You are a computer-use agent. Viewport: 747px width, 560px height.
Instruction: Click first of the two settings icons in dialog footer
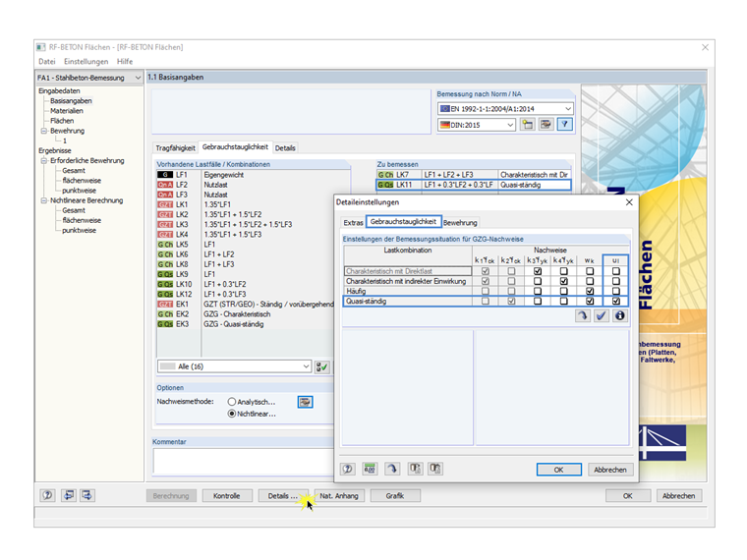pyautogui.click(x=416, y=469)
